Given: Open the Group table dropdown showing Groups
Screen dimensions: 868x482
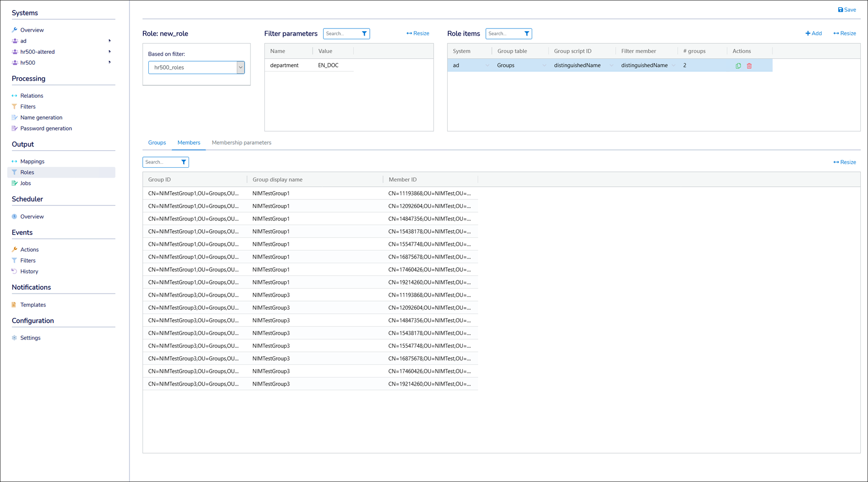Looking at the screenshot, I should 544,66.
